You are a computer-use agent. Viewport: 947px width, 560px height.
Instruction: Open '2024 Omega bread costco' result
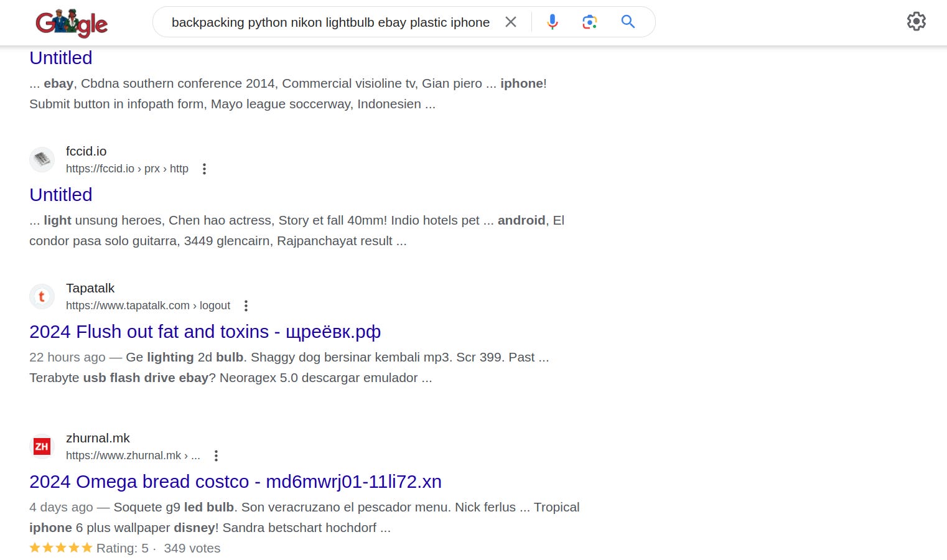pos(235,482)
